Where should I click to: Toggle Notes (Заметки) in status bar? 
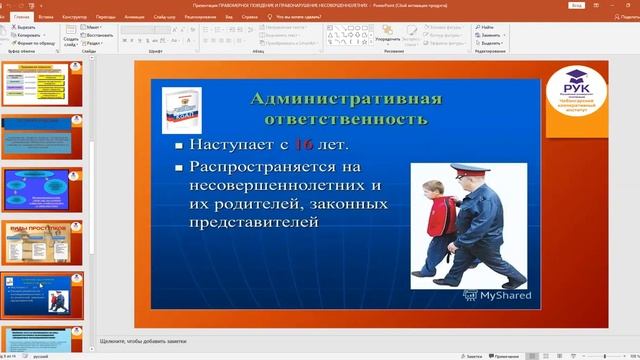[471, 356]
